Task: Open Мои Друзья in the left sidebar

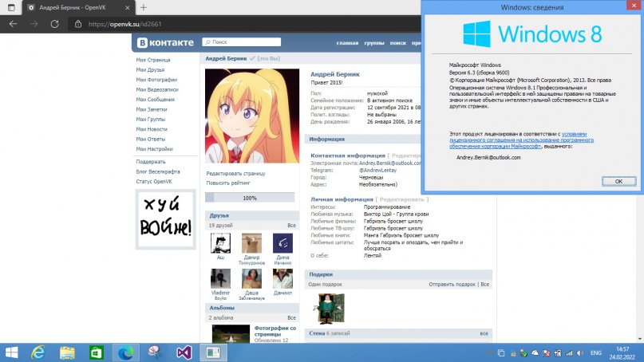Action: click(151, 69)
